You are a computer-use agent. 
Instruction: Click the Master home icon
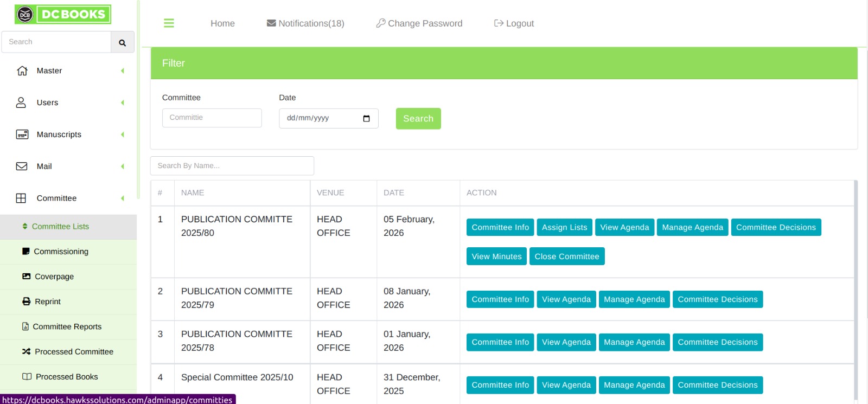22,71
